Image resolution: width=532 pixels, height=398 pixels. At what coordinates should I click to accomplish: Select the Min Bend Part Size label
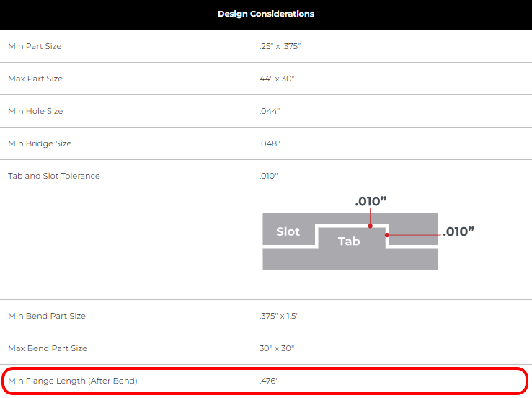(x=47, y=316)
